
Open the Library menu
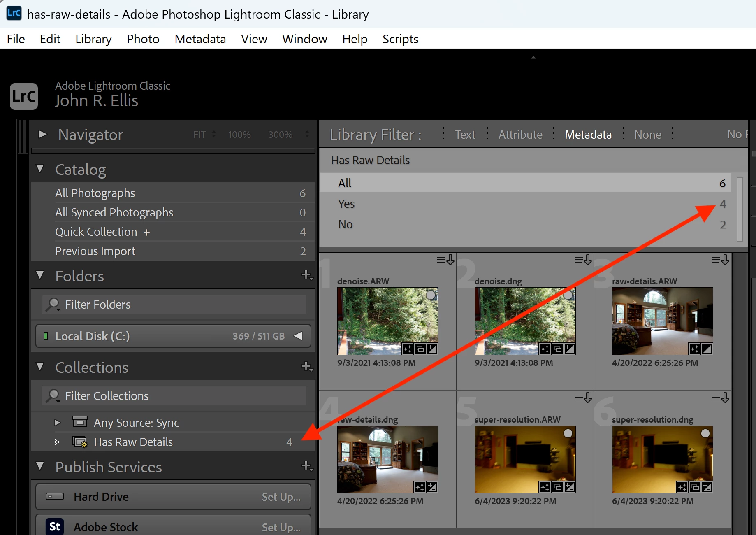[93, 39]
